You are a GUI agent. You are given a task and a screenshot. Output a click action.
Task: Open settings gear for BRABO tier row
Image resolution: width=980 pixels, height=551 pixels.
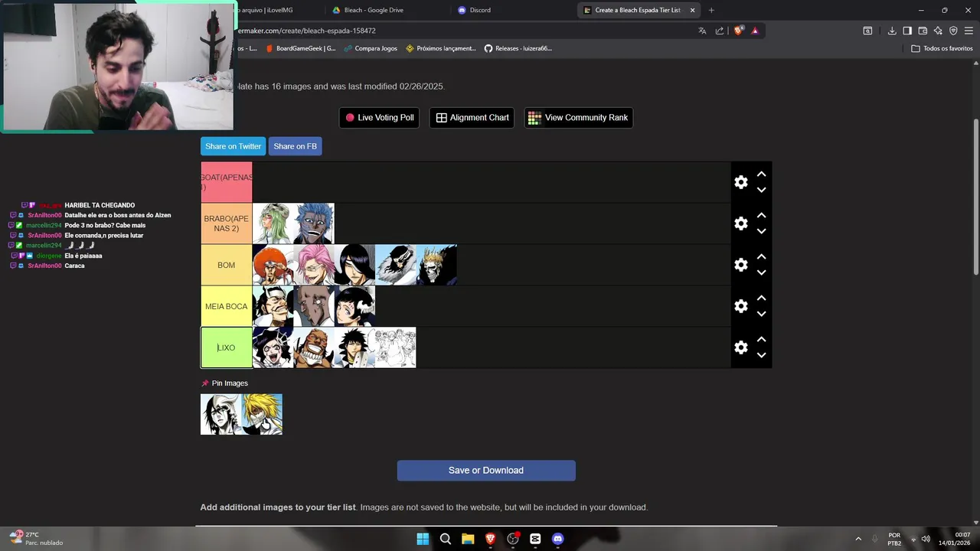point(740,223)
